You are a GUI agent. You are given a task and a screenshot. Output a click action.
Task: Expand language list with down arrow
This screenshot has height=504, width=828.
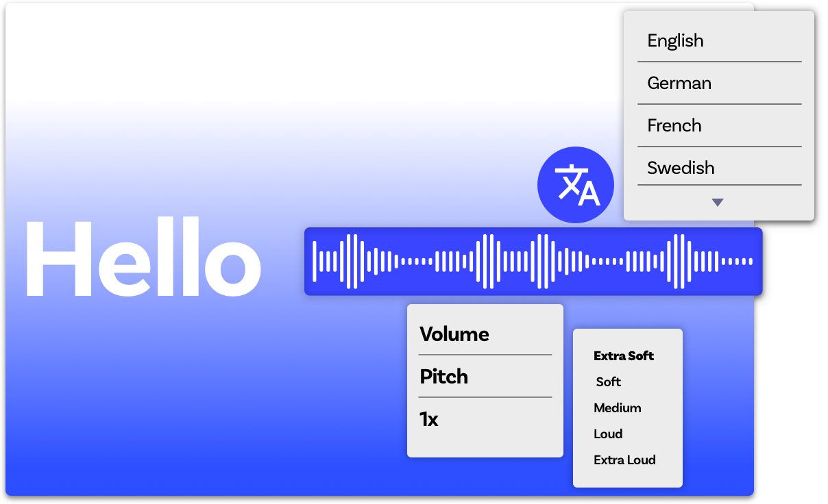pyautogui.click(x=718, y=203)
